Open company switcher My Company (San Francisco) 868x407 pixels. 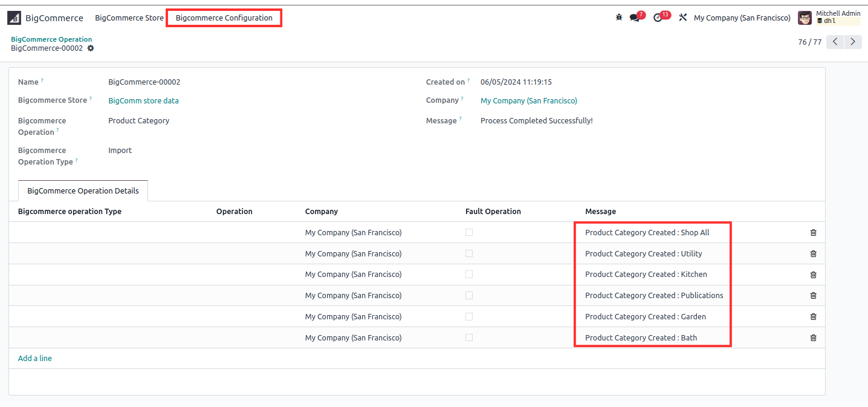[742, 18]
